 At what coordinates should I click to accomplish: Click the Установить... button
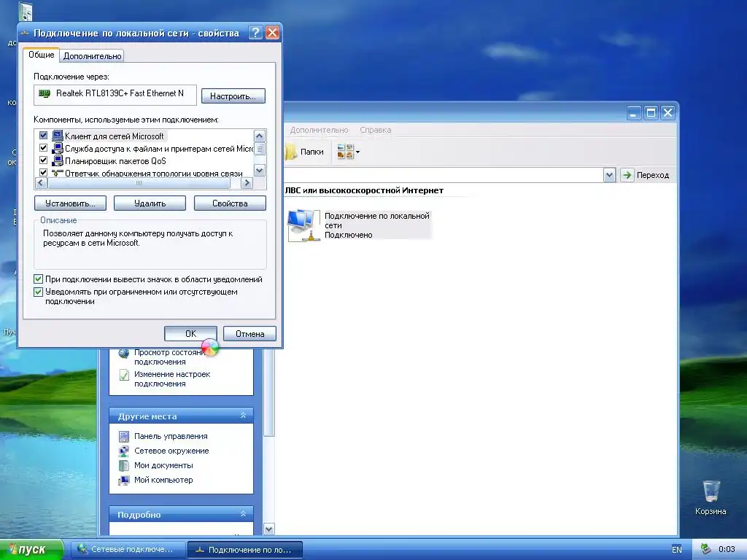(70, 203)
